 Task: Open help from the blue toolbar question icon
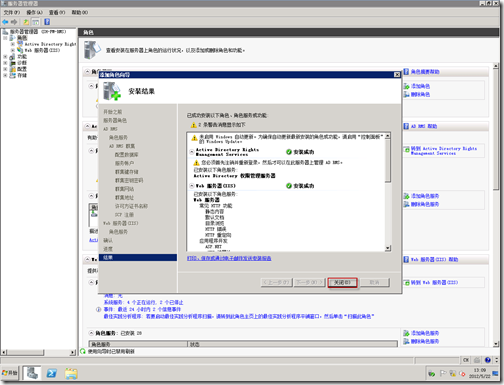[x=47, y=22]
